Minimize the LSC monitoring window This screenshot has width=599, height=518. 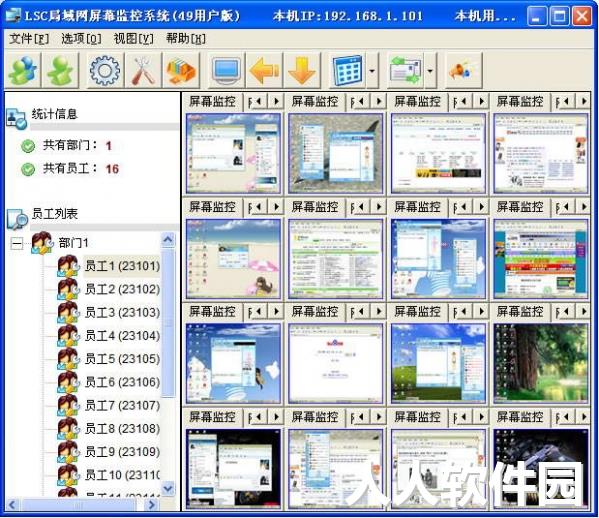point(536,16)
